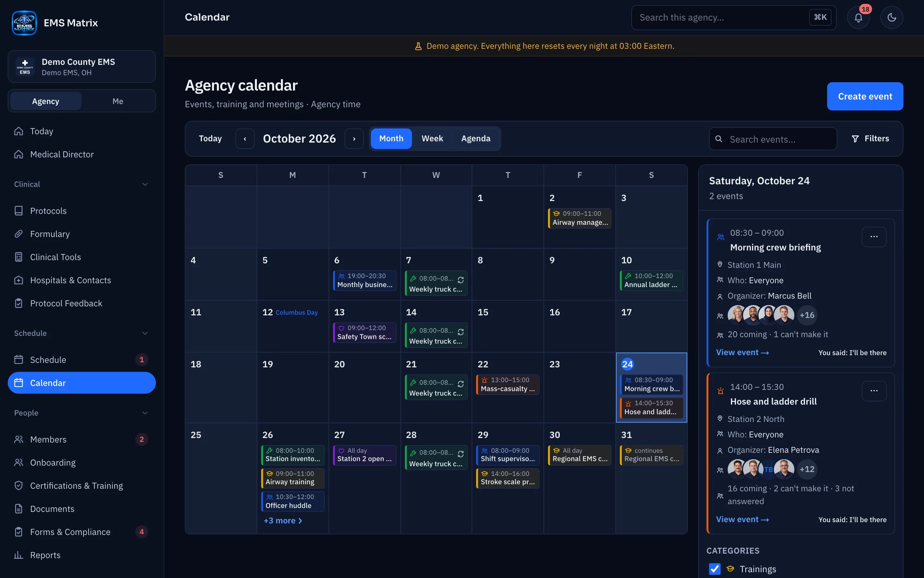Viewport: 924px width, 578px height.
Task: Open Documents in sidebar
Action: click(82, 509)
